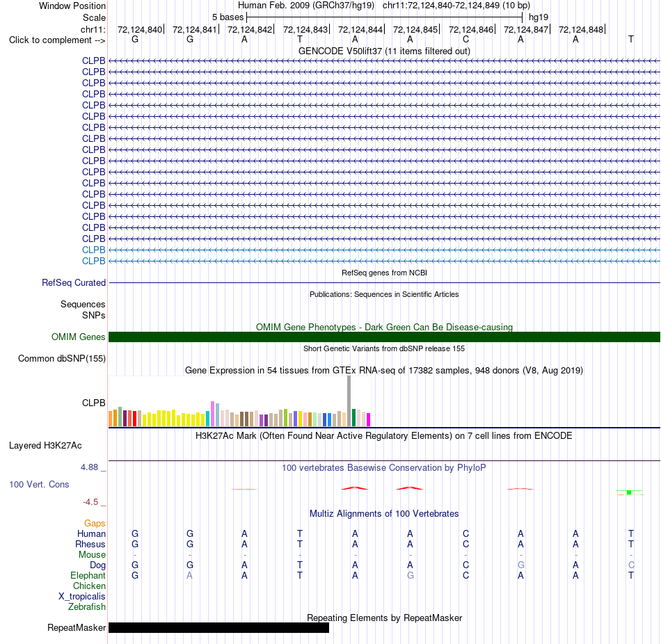661x644 pixels.
Task: Click the 'OMIM Genes' label
Action: [x=79, y=337]
